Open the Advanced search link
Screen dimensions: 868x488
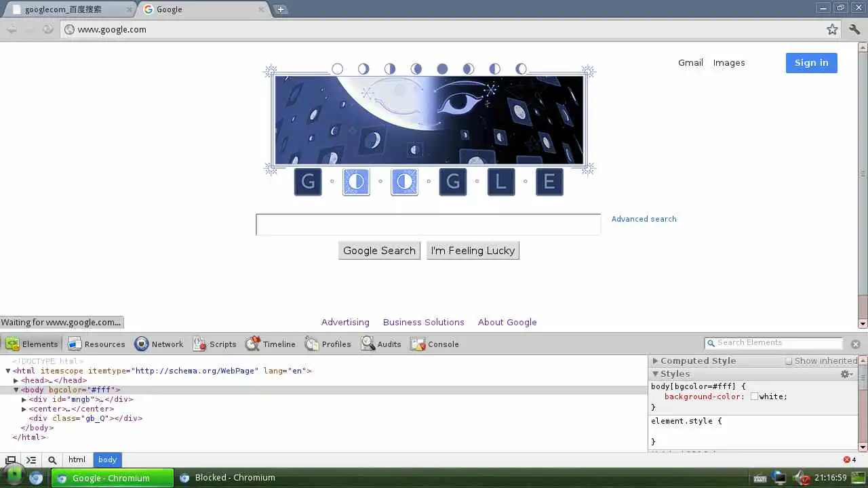(x=644, y=219)
